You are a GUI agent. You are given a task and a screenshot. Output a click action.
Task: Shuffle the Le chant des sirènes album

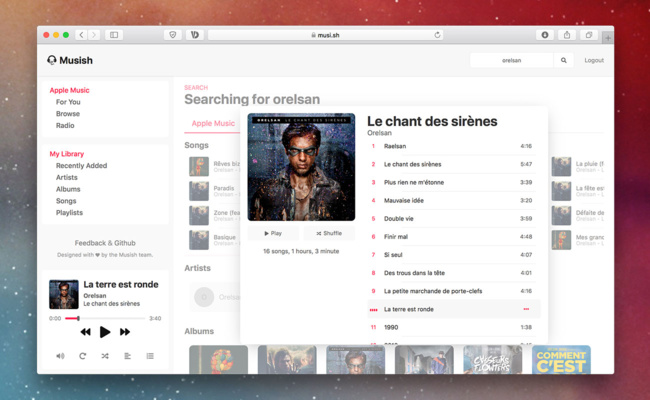pos(329,233)
